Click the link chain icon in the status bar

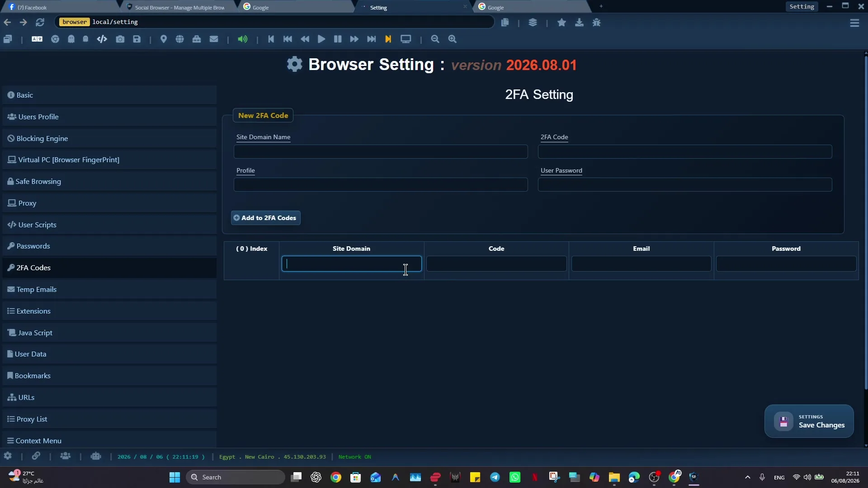[x=36, y=456]
